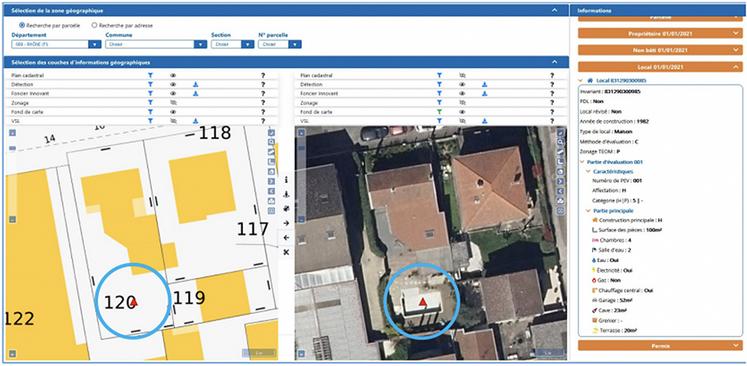Click zoom-in button on right map slider
The width and height of the screenshot is (747, 366).
point(301,133)
